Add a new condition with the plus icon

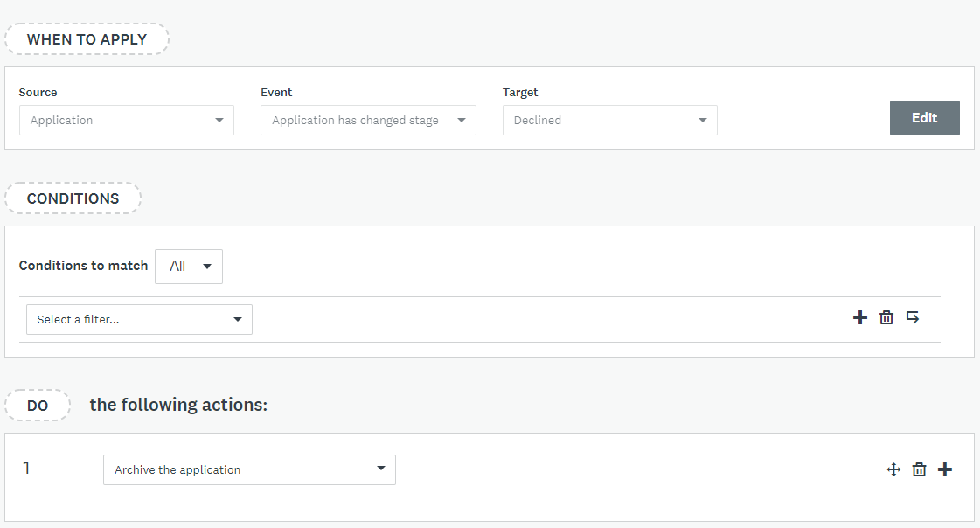coord(860,317)
